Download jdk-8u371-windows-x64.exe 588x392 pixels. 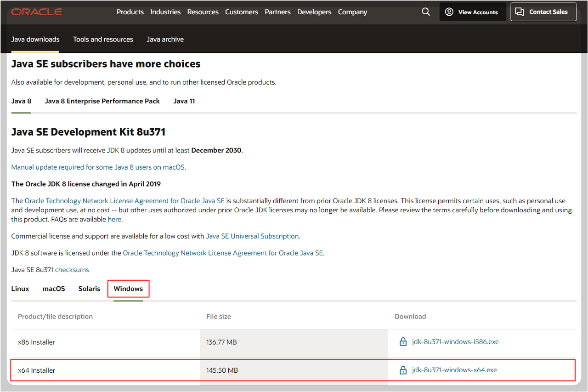454,370
